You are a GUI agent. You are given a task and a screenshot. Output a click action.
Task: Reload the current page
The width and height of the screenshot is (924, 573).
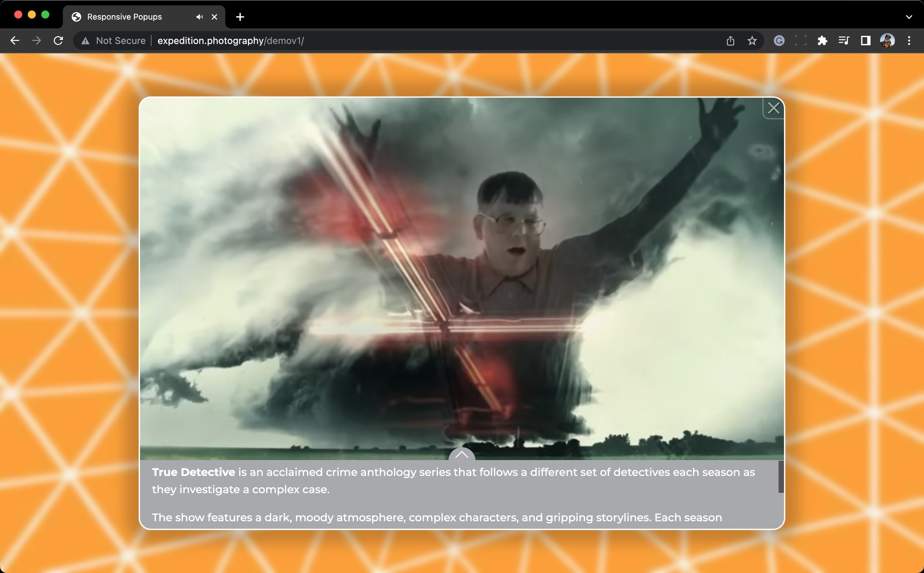(x=58, y=41)
